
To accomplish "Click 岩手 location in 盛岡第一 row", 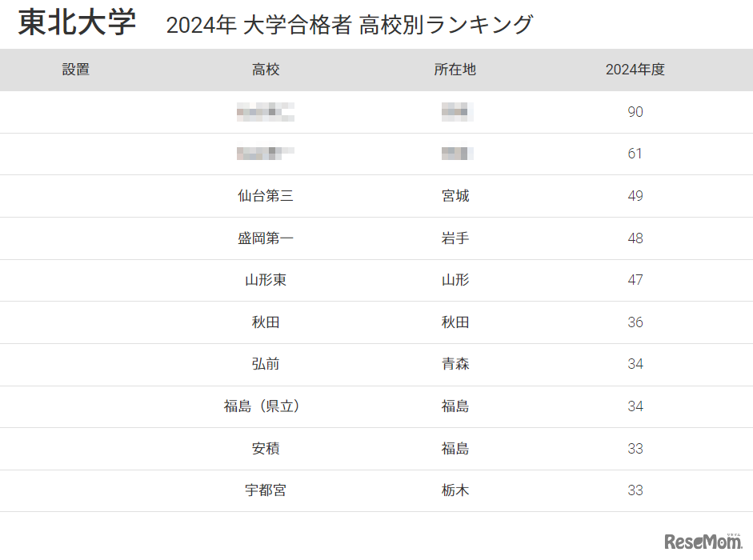I will point(455,238).
